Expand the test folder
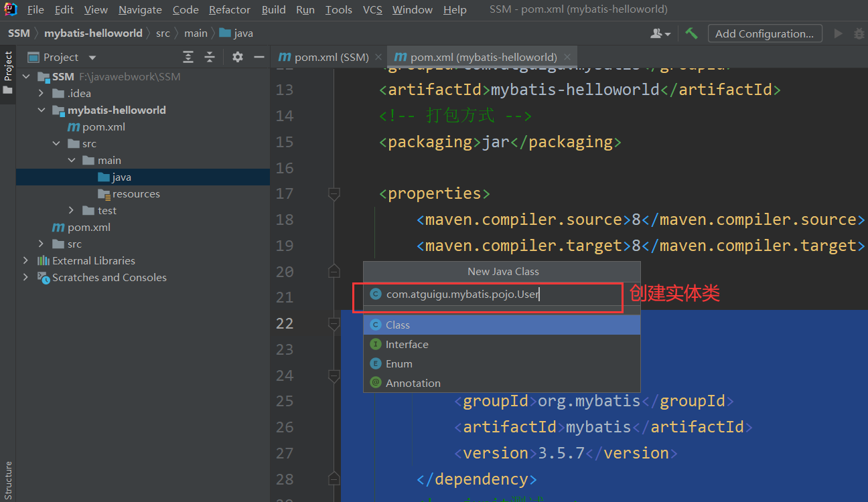The image size is (868, 502). click(71, 210)
